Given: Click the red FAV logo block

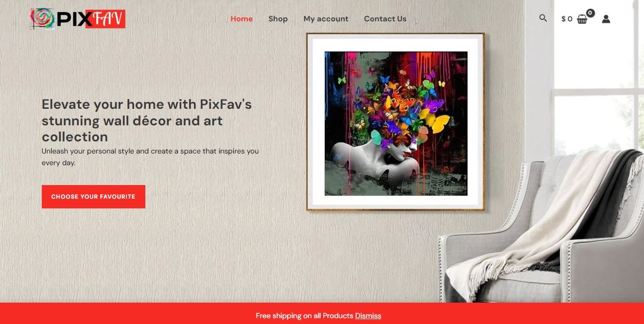Looking at the screenshot, I should tap(105, 19).
